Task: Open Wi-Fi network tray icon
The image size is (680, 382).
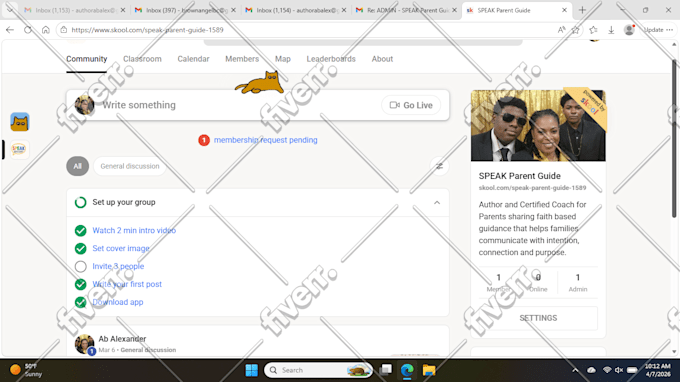Action: tap(607, 370)
